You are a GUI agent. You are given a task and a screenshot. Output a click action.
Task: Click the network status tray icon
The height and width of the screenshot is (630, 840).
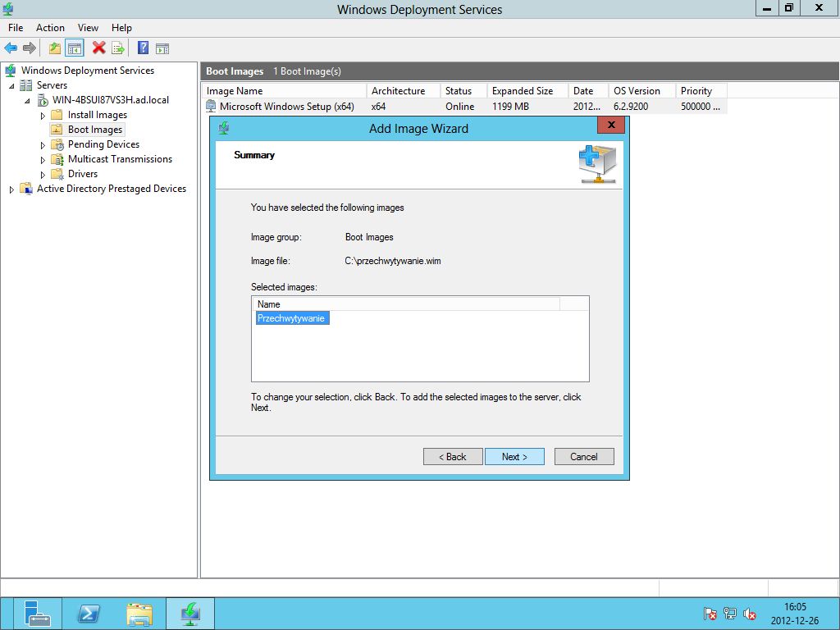click(729, 614)
